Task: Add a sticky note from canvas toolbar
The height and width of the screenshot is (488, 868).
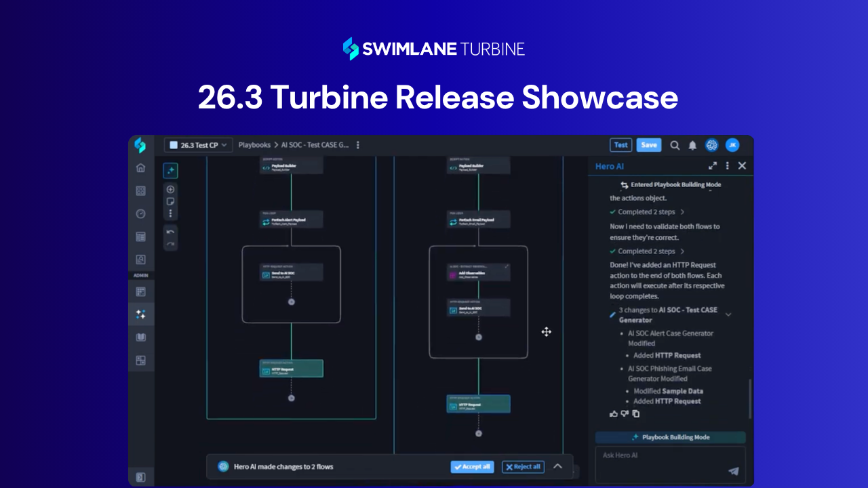Action: (x=170, y=201)
